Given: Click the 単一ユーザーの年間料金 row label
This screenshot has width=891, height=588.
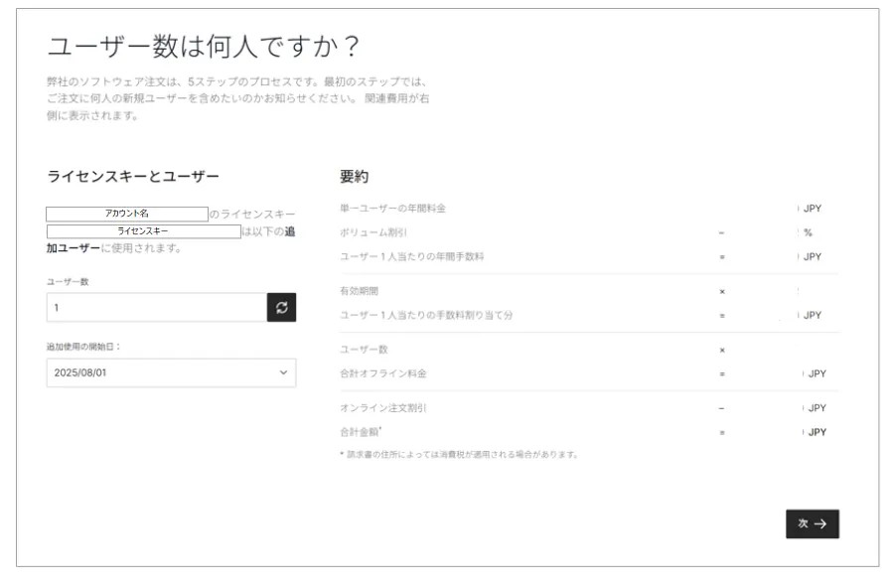Looking at the screenshot, I should click(392, 209).
